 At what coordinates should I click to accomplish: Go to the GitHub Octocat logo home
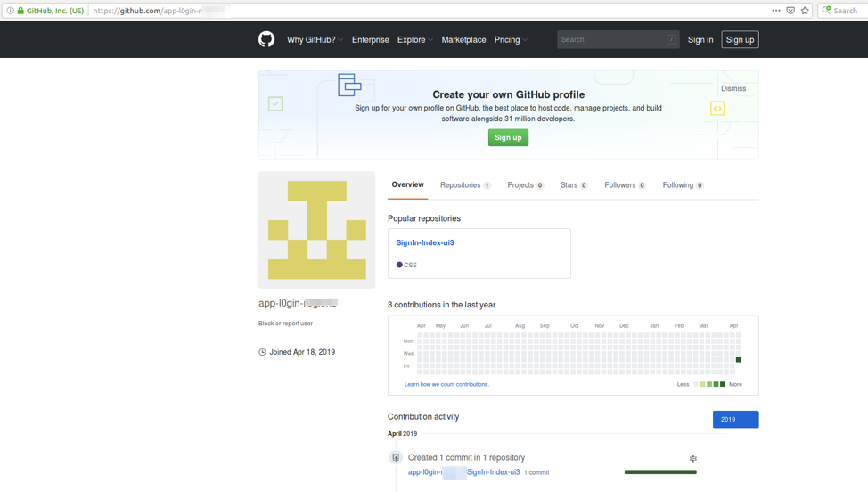266,39
